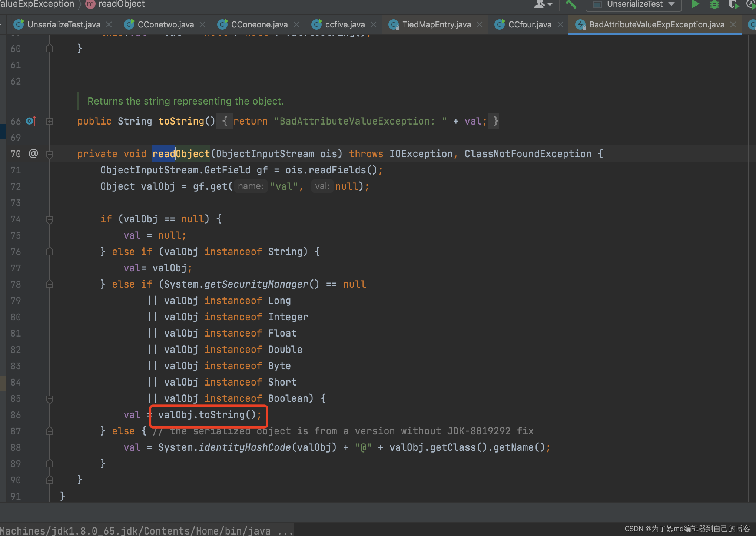Collapse the block starting at line 85
Image resolution: width=756 pixels, height=536 pixels.
50,399
